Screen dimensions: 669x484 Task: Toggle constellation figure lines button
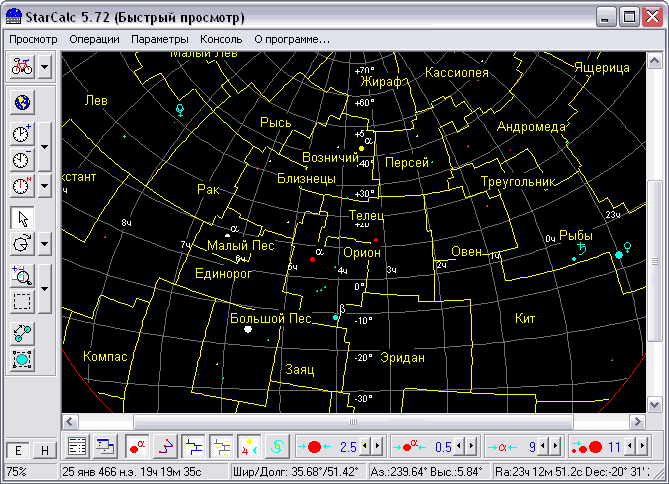tap(165, 447)
